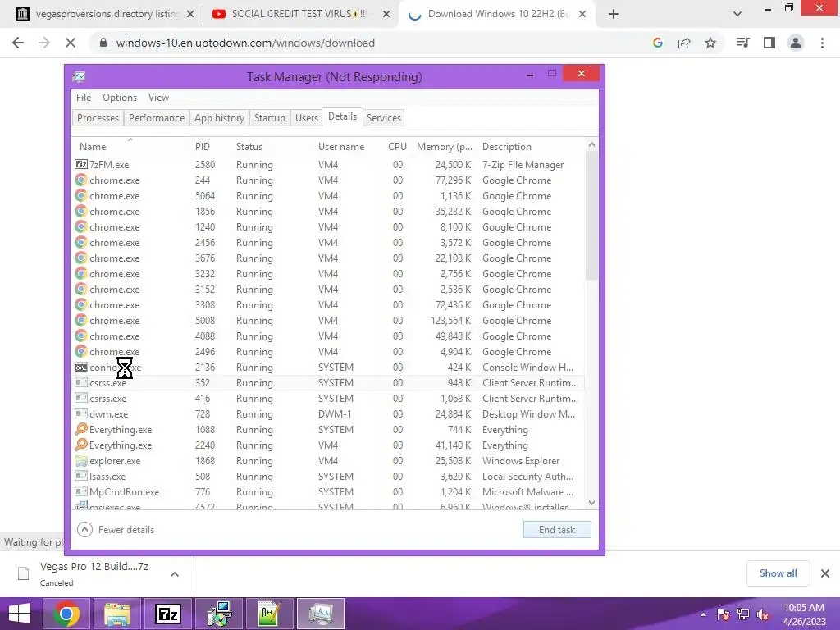Click the Chrome back arrow
This screenshot has width=840, height=630.
18,43
